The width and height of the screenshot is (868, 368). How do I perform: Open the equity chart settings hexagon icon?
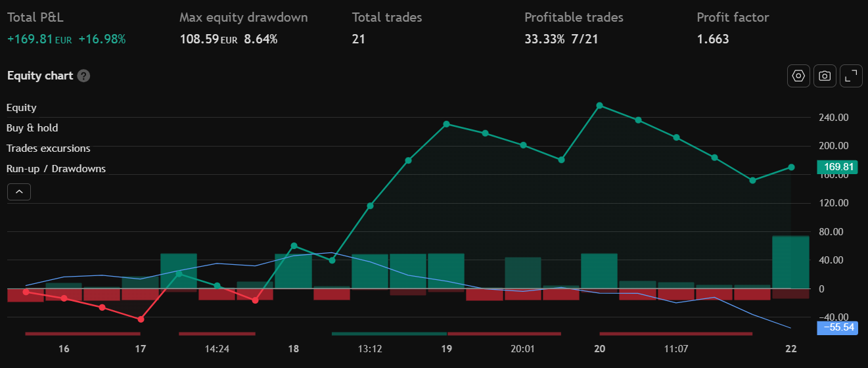pos(798,76)
